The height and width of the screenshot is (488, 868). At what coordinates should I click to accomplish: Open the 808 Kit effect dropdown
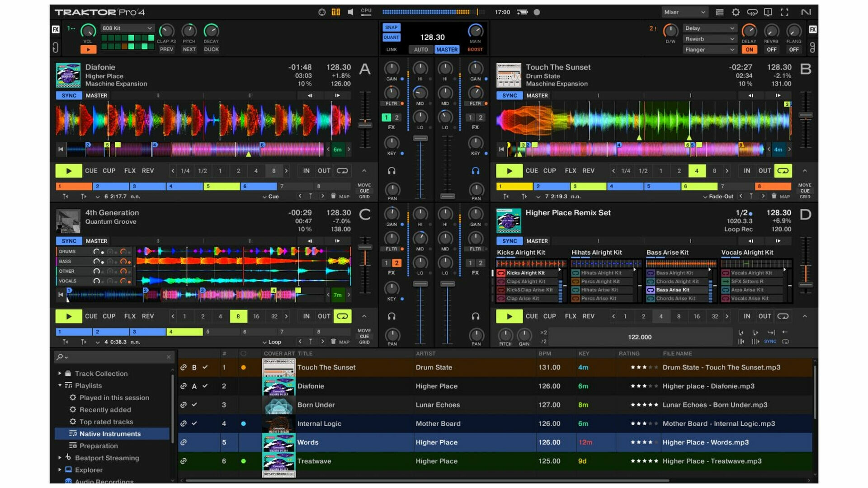127,28
